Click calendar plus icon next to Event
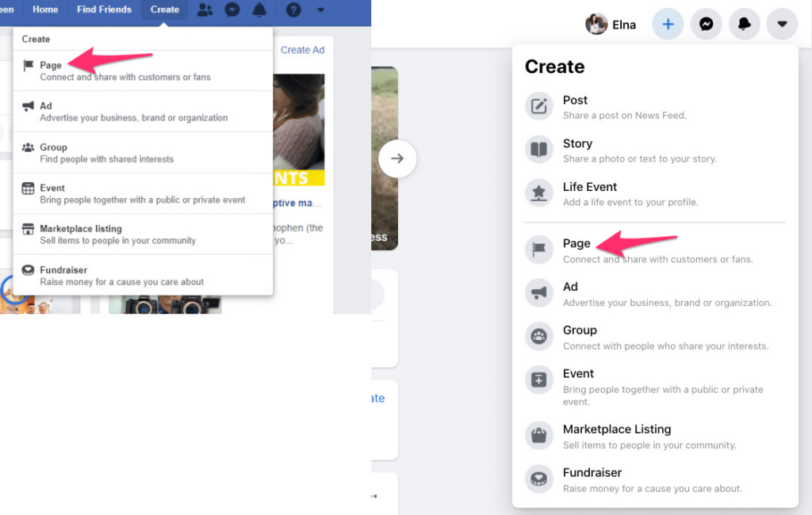Image resolution: width=812 pixels, height=515 pixels. pos(538,380)
